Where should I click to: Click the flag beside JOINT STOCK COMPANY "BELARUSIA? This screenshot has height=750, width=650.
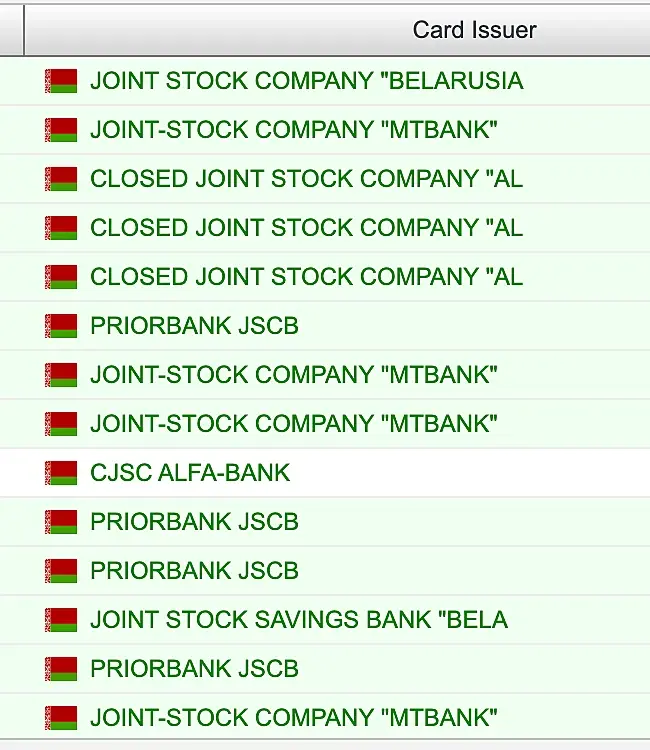coord(61,81)
